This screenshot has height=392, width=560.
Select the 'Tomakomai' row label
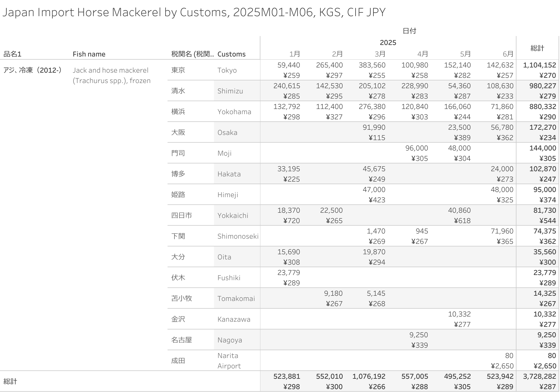point(236,298)
